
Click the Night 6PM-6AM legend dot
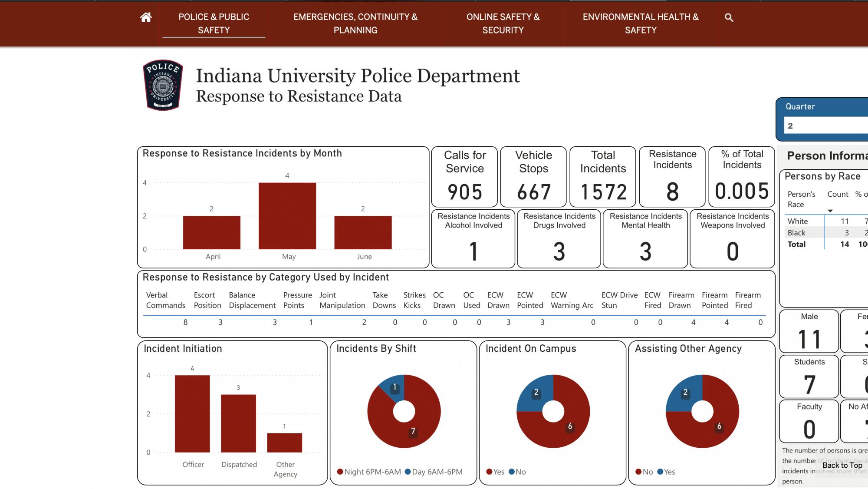click(x=340, y=472)
